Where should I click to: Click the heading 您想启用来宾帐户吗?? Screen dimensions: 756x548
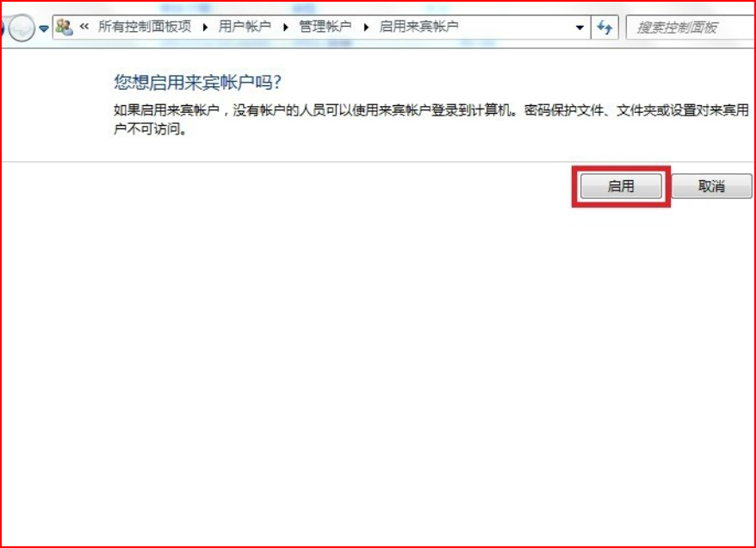[198, 83]
